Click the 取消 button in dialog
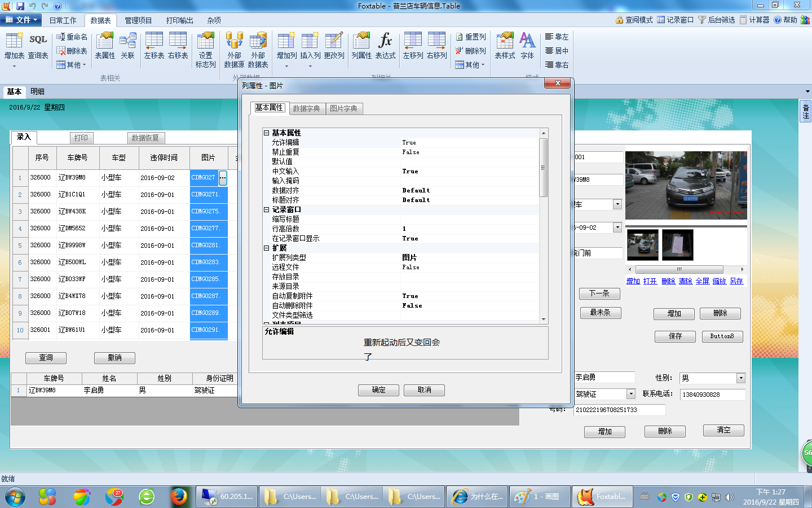 (x=424, y=390)
